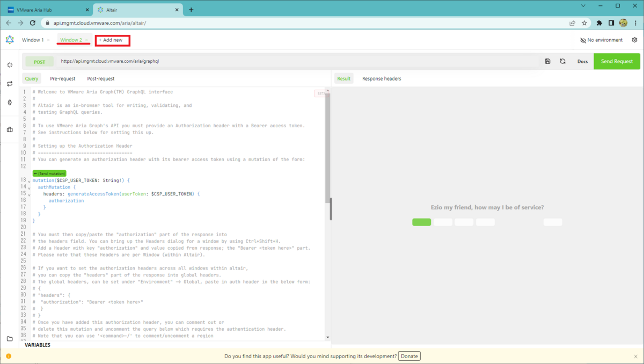The width and height of the screenshot is (644, 364).
Task: Open the POST method selector
Action: (40, 62)
